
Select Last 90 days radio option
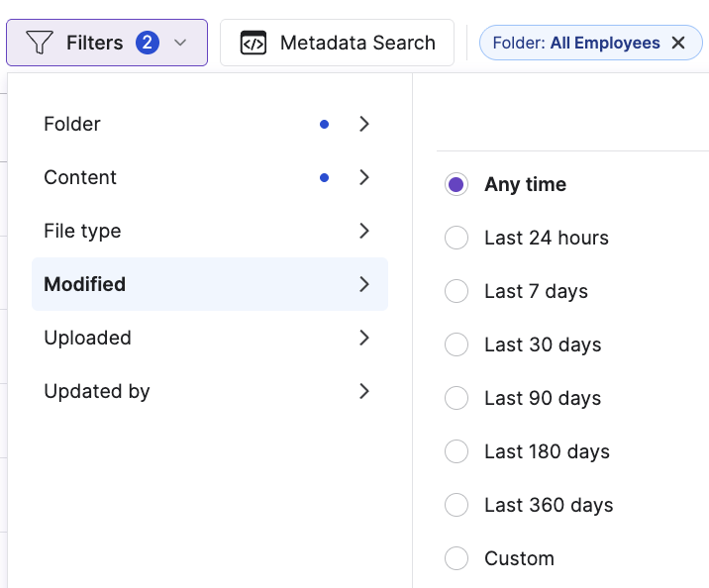(456, 398)
